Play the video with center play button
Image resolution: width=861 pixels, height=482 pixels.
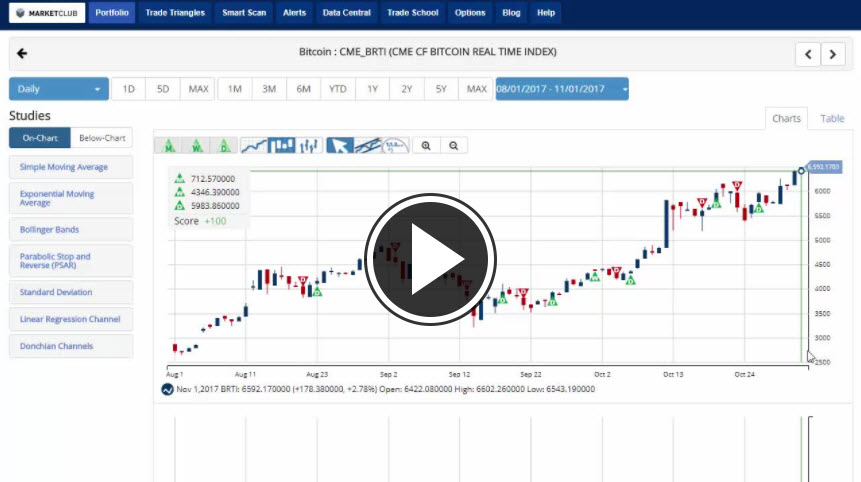pos(430,258)
